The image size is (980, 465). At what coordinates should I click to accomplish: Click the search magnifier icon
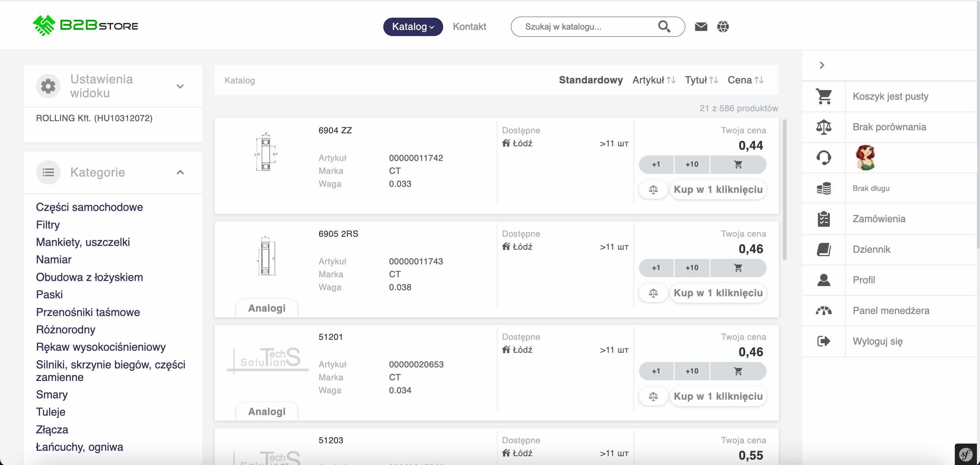click(664, 26)
